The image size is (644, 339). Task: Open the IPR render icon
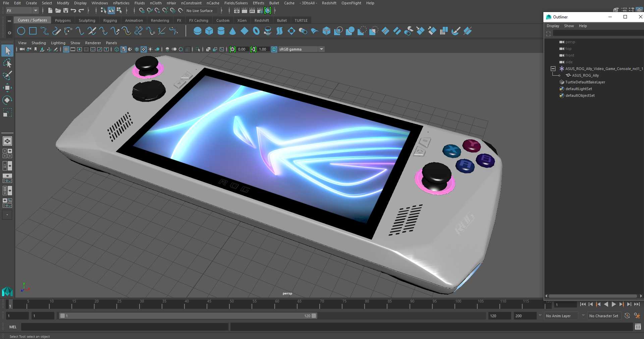[x=252, y=11]
